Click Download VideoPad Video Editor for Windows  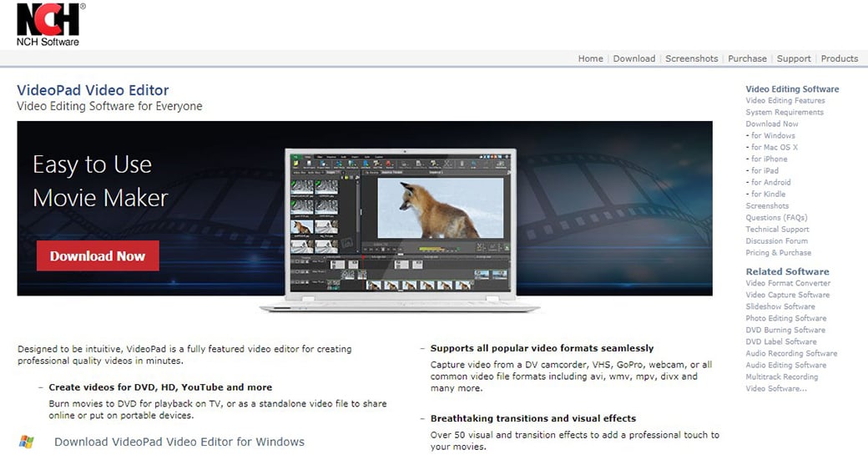pyautogui.click(x=179, y=442)
